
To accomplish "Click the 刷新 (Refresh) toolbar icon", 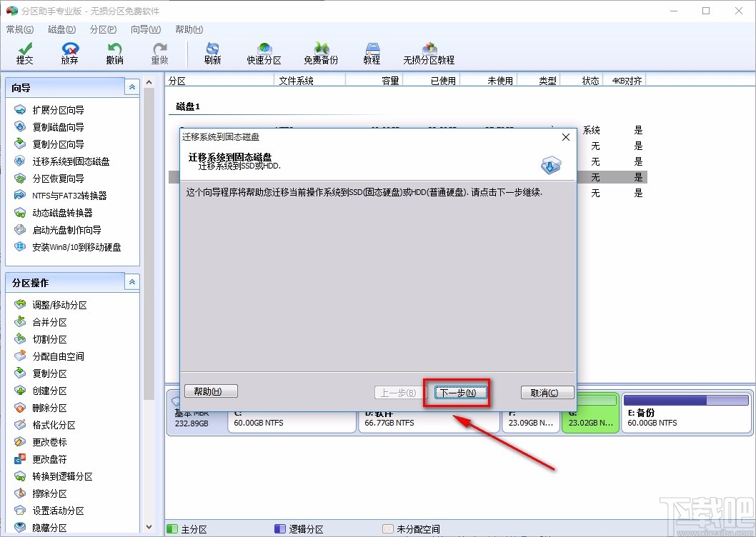I will pos(212,53).
